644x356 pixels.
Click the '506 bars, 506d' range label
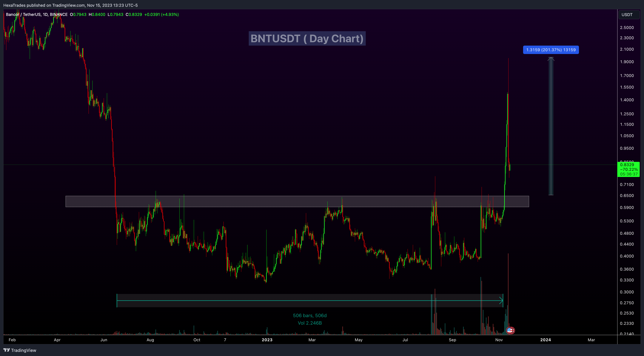(310, 315)
